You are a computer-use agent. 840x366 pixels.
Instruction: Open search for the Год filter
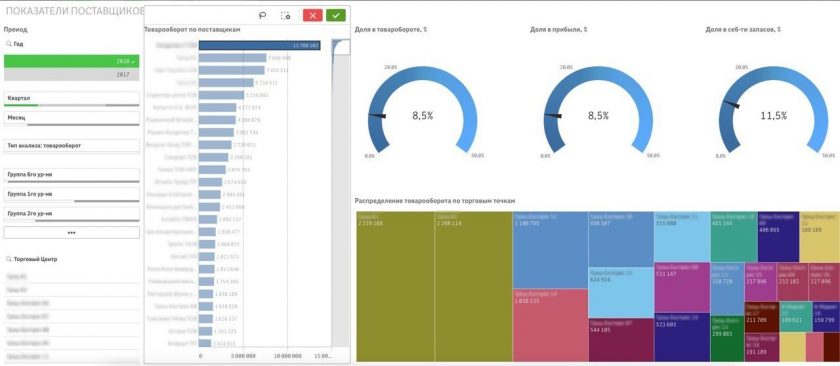point(9,44)
